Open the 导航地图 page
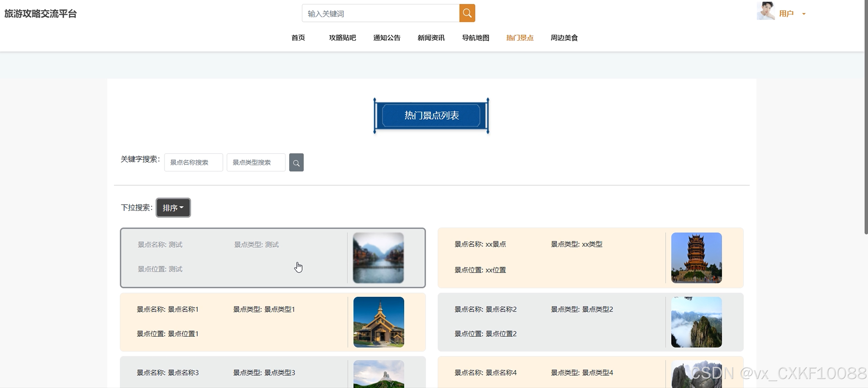The image size is (868, 388). pos(475,38)
